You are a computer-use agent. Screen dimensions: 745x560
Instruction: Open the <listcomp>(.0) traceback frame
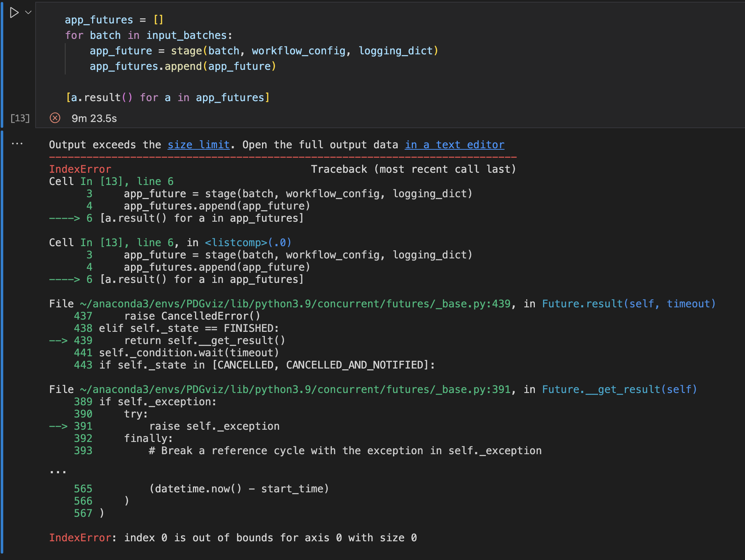(247, 242)
